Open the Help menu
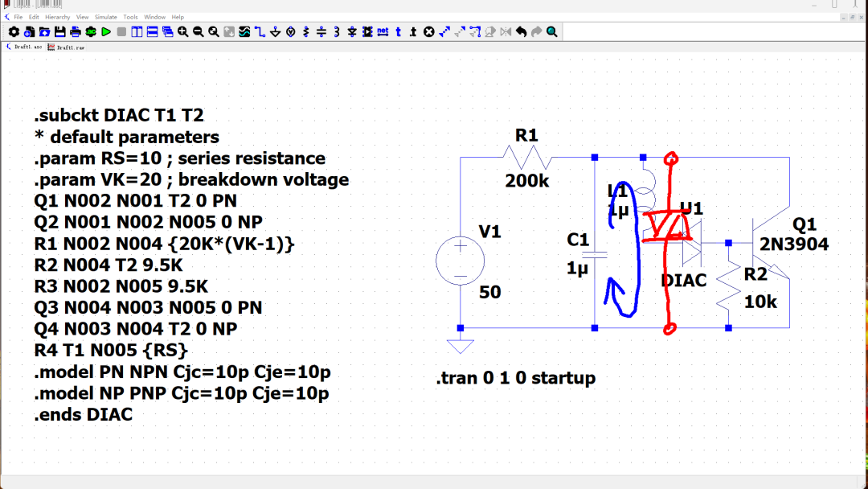868x489 pixels. pos(178,17)
